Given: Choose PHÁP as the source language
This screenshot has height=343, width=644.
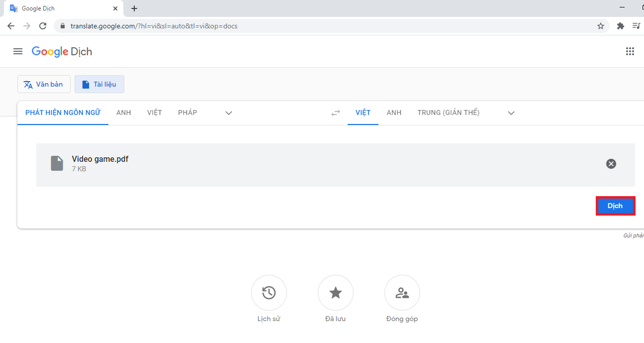Looking at the screenshot, I should (x=187, y=113).
